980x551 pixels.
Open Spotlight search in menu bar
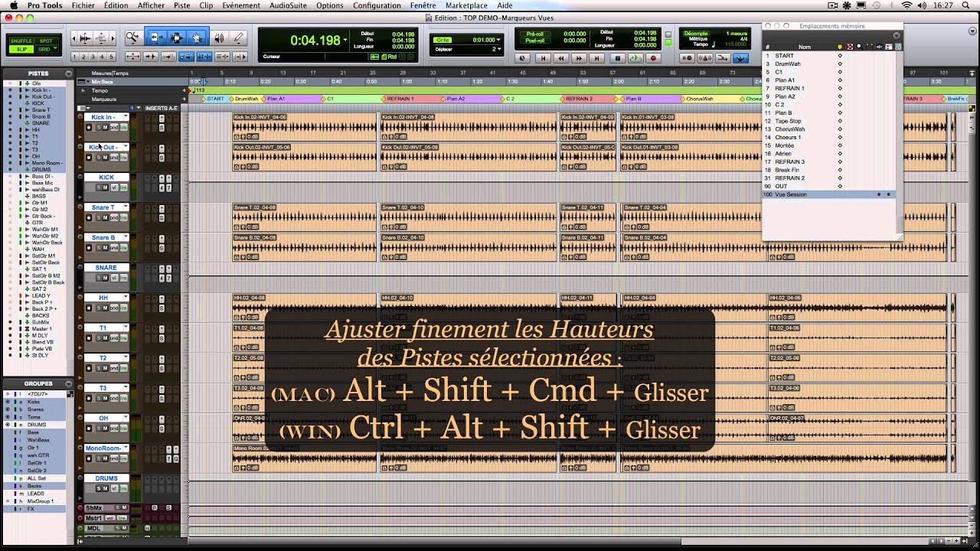[965, 5]
